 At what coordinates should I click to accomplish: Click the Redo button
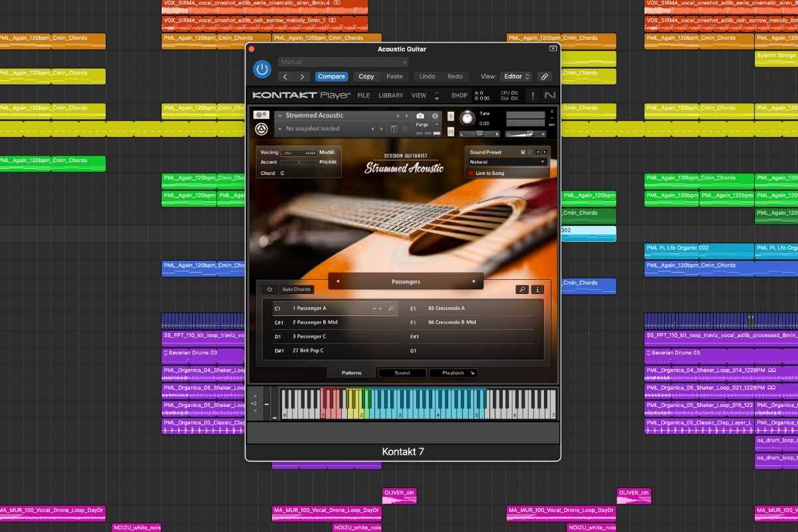[455, 76]
